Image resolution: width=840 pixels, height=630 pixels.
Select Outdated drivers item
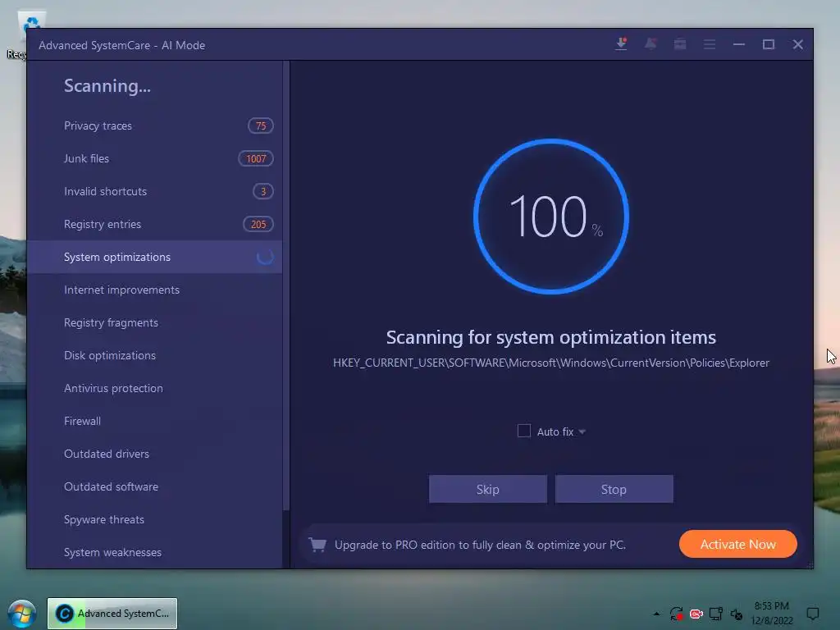click(x=154, y=454)
